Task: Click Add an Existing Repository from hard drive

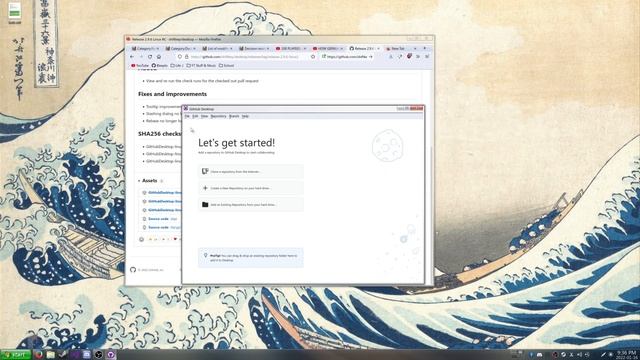Action: click(x=251, y=204)
